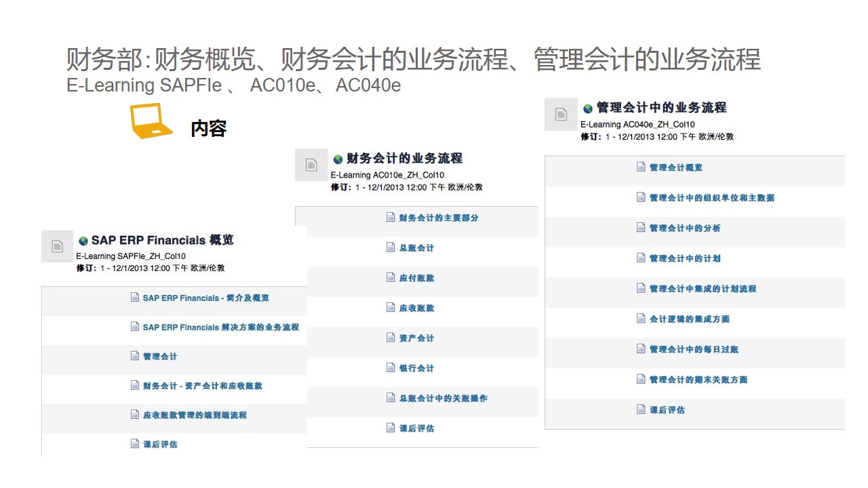
Task: Click the yellow laptop icon beside 内容
Action: click(x=151, y=121)
